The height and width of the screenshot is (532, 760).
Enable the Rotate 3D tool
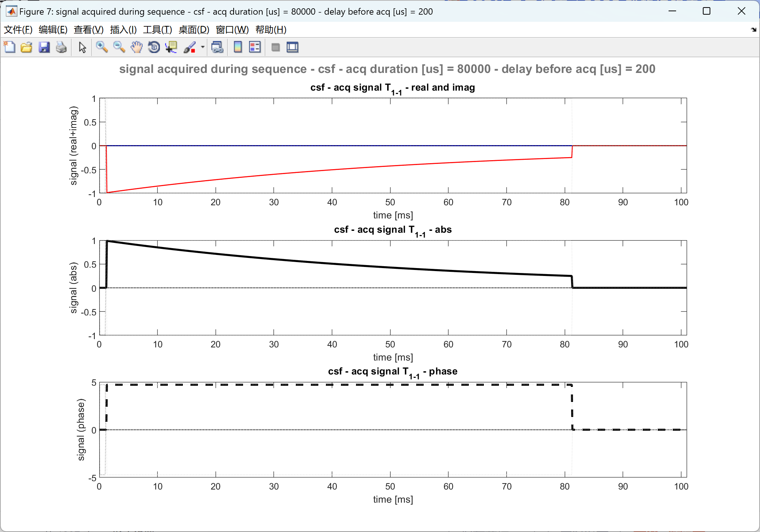click(x=154, y=47)
